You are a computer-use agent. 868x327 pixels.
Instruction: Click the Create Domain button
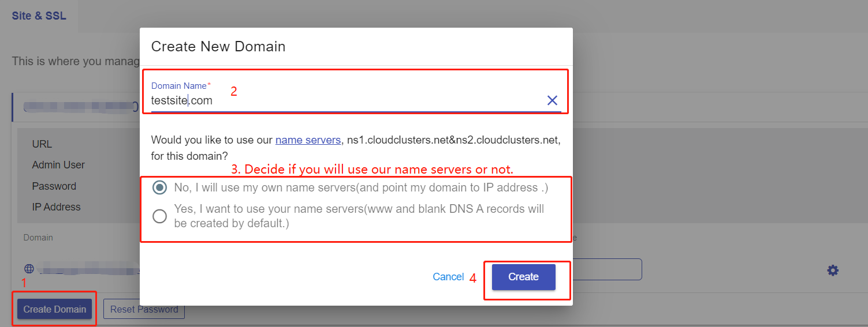coord(54,309)
